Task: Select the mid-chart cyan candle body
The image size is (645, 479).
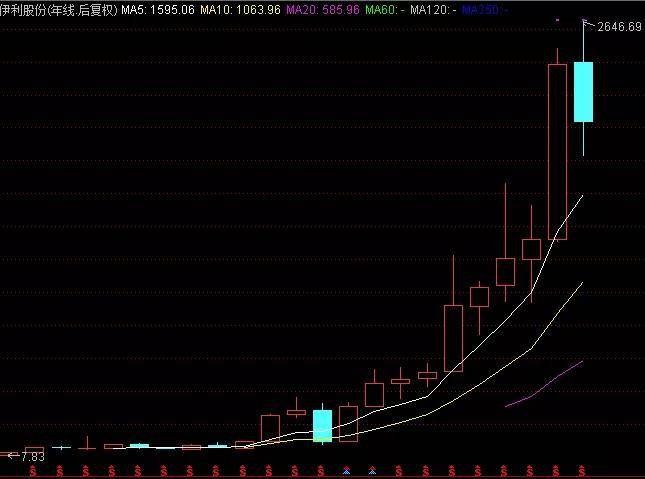Action: [x=322, y=426]
